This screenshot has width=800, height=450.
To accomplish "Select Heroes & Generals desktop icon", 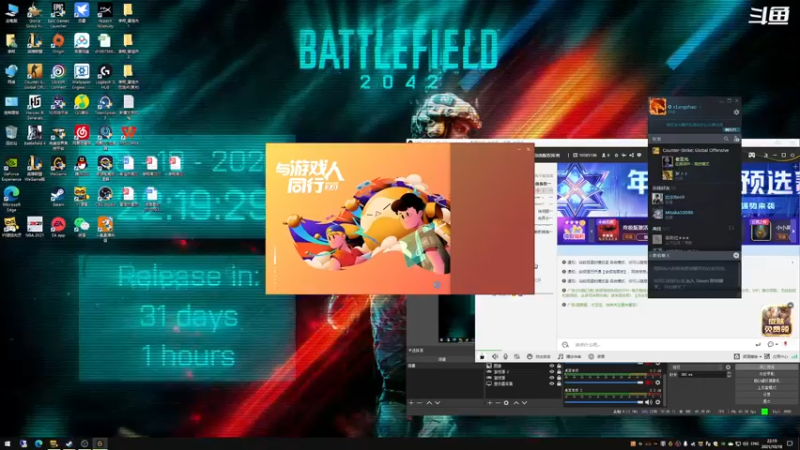I will pyautogui.click(x=34, y=107).
